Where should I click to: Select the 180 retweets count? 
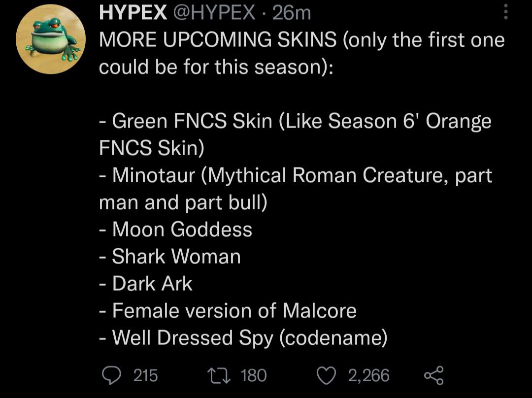tap(253, 376)
